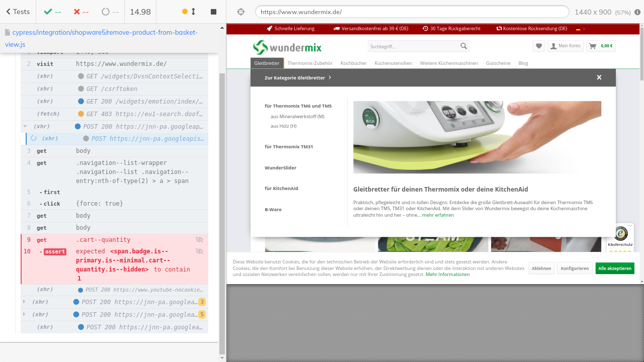
Task: Open the Thermomix-Zubehör navigation tab
Action: click(x=310, y=63)
